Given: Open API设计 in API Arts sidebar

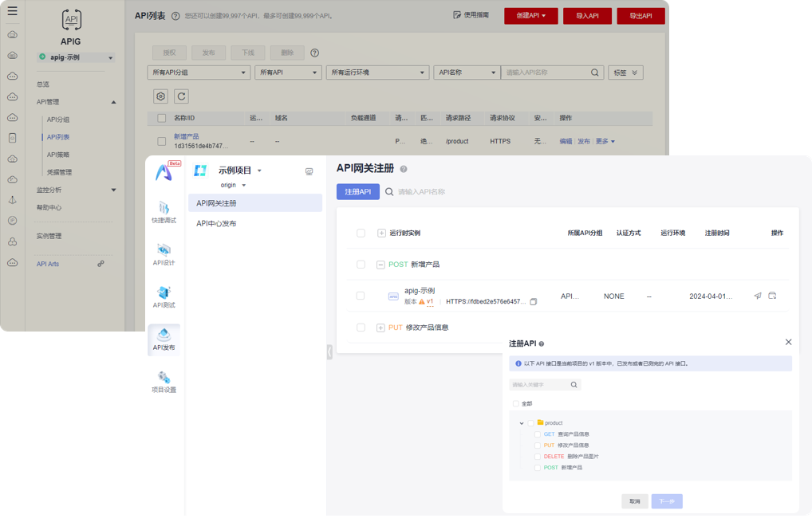Looking at the screenshot, I should coord(164,255).
